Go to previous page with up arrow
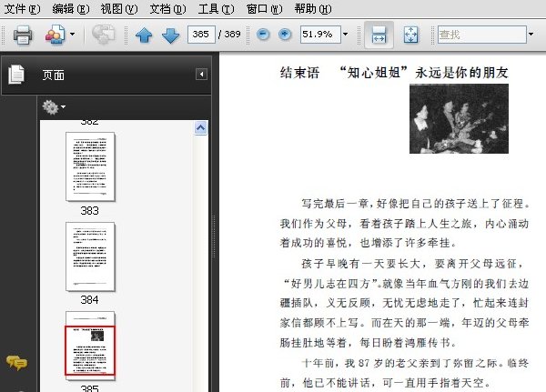Image resolution: width=546 pixels, height=392 pixels. pyautogui.click(x=144, y=35)
